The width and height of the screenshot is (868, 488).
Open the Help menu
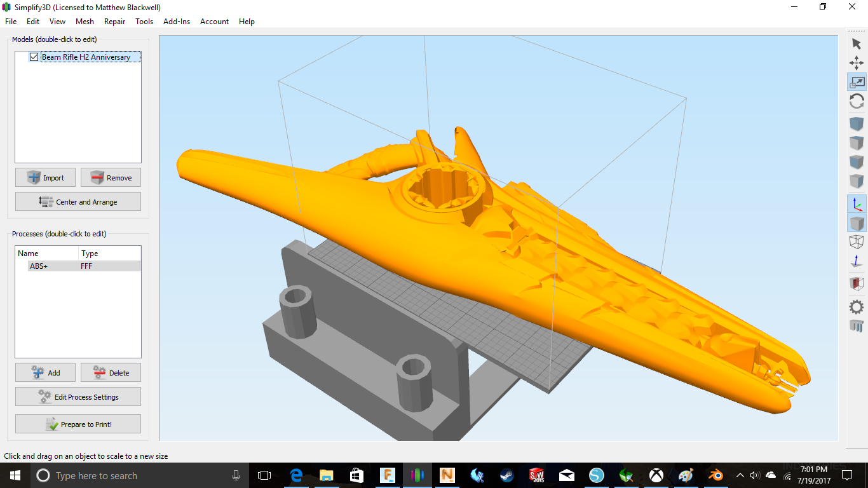click(x=247, y=21)
